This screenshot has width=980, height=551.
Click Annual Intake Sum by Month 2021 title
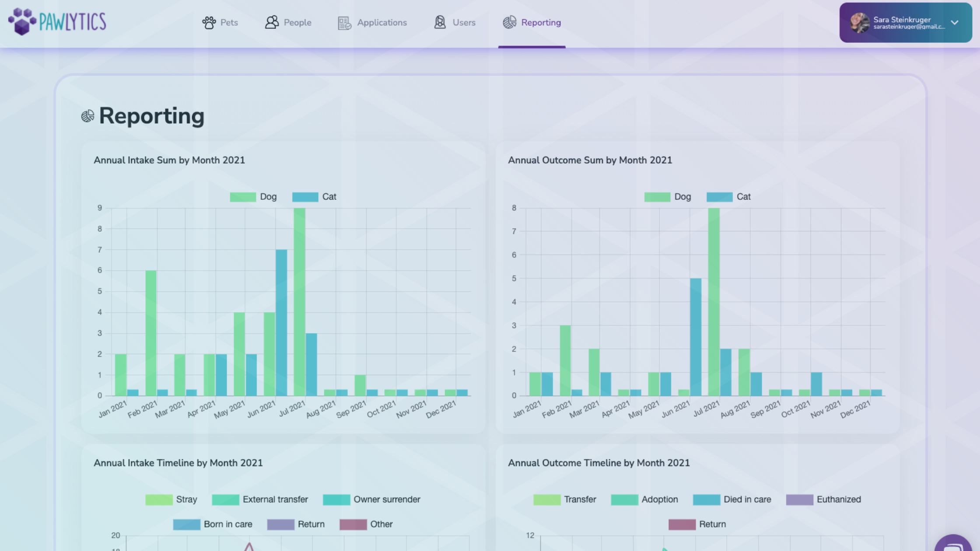pyautogui.click(x=169, y=160)
